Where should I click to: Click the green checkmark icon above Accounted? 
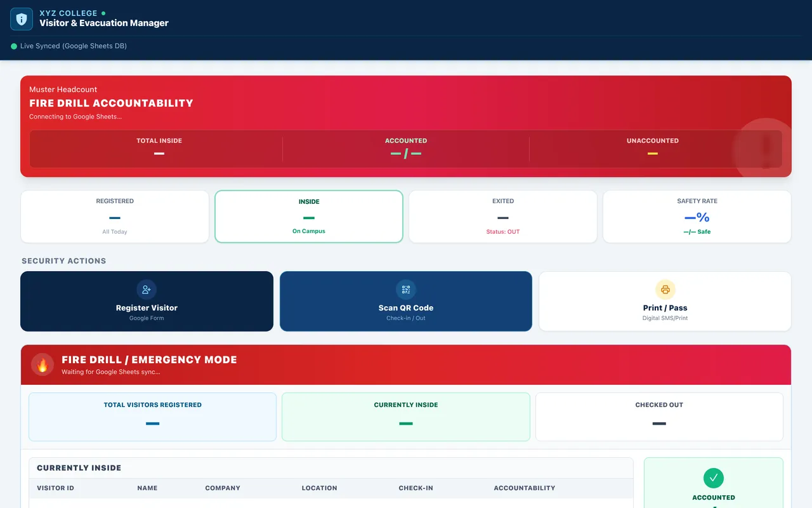714,478
